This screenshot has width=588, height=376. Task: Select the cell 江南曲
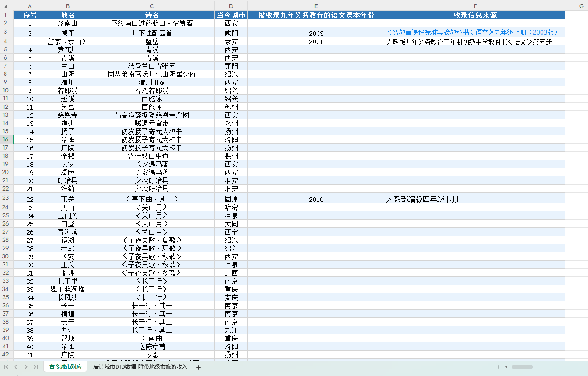pyautogui.click(x=152, y=338)
